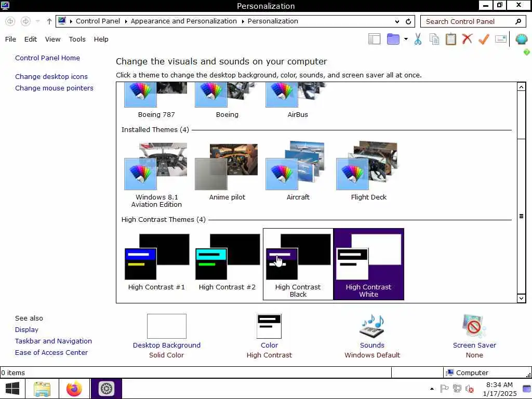Open Change mouse pointers link
The height and width of the screenshot is (399, 532).
point(54,88)
